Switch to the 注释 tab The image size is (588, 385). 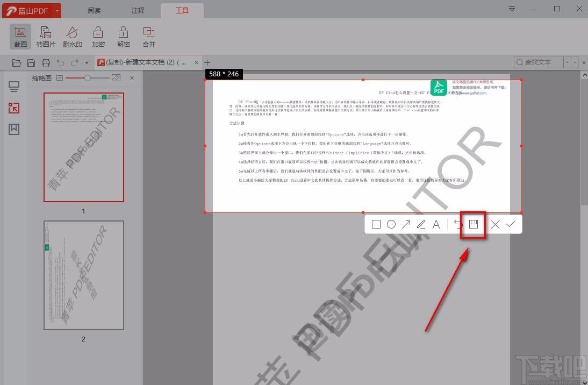coord(138,11)
